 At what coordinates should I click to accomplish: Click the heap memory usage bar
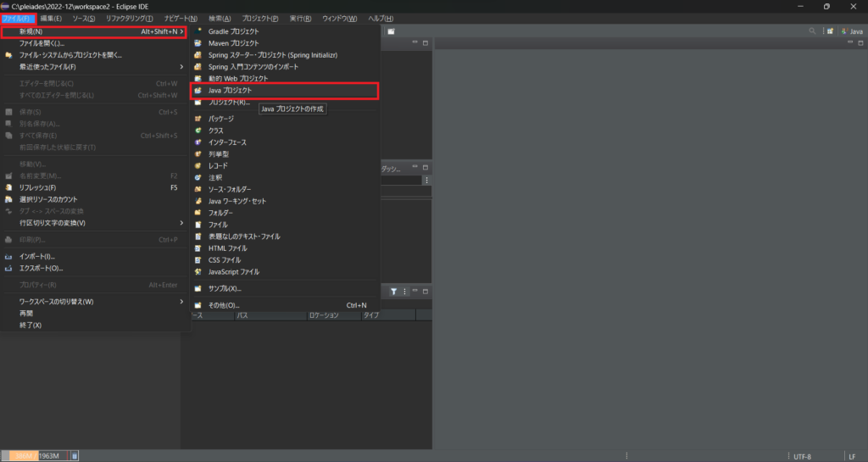tap(35, 456)
